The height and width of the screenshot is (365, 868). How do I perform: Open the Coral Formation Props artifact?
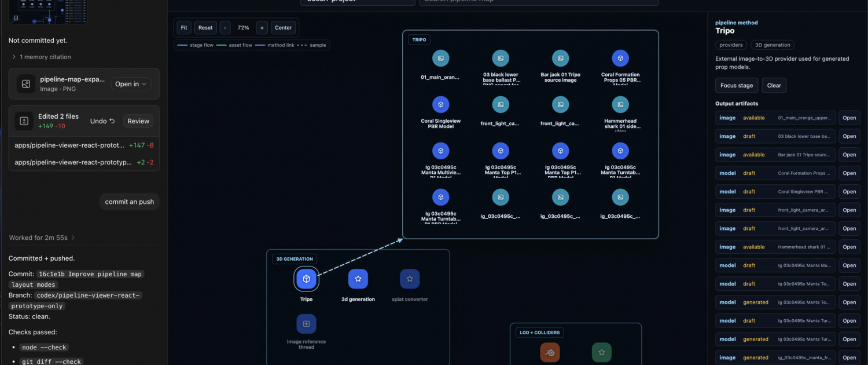coord(849,173)
